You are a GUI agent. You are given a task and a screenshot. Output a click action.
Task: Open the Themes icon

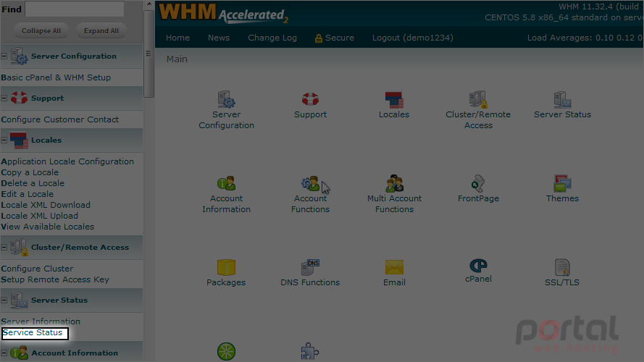pos(562,183)
